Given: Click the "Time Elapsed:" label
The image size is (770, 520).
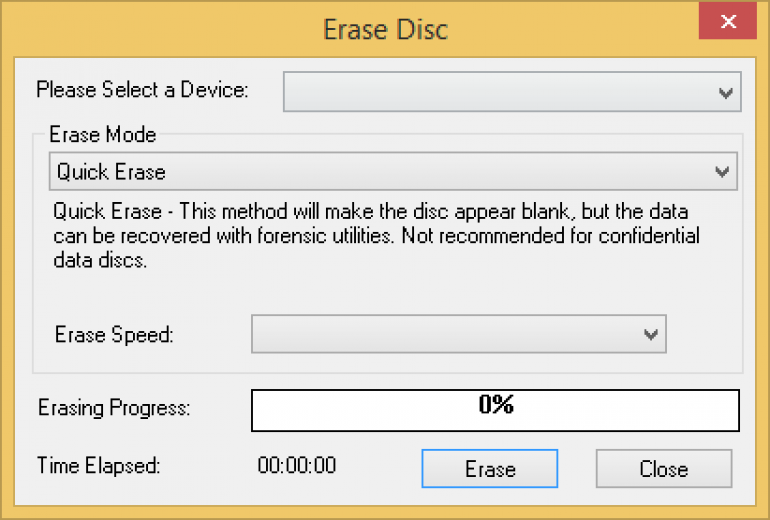Looking at the screenshot, I should (99, 466).
